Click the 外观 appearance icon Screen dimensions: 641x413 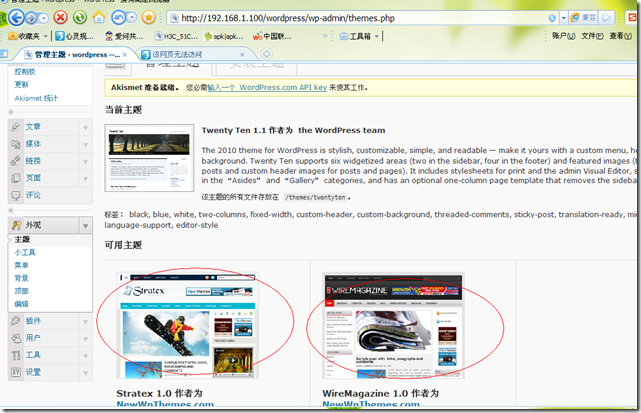point(16,225)
